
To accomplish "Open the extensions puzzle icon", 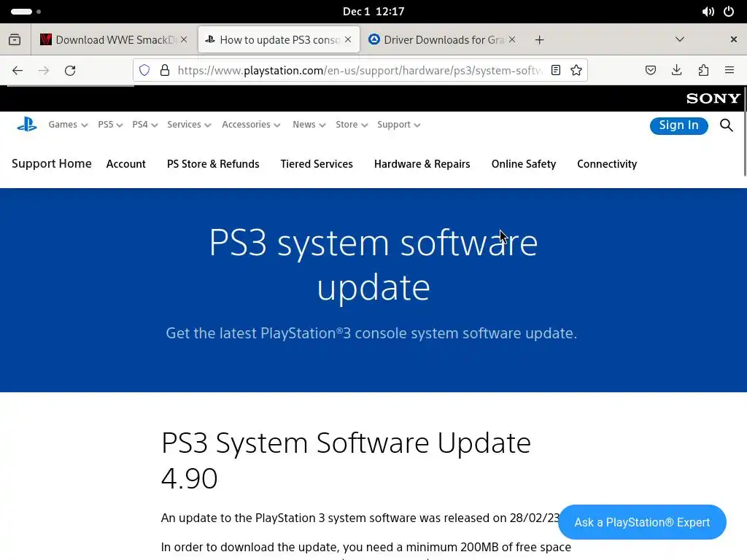I will (703, 71).
